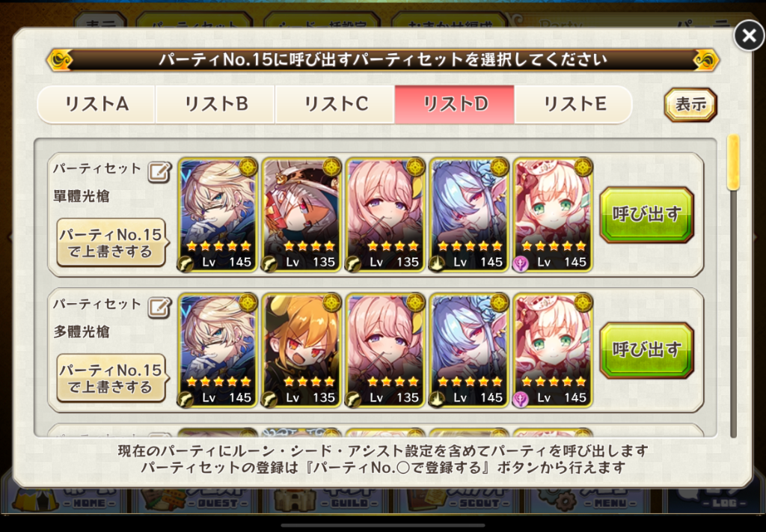Viewport: 766px width, 532px height.
Task: Select white-haired masked character in first set
Action: click(301, 215)
